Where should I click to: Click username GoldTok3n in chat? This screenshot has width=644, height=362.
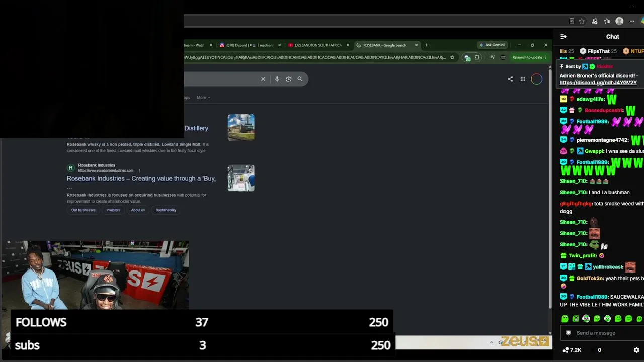click(590, 278)
